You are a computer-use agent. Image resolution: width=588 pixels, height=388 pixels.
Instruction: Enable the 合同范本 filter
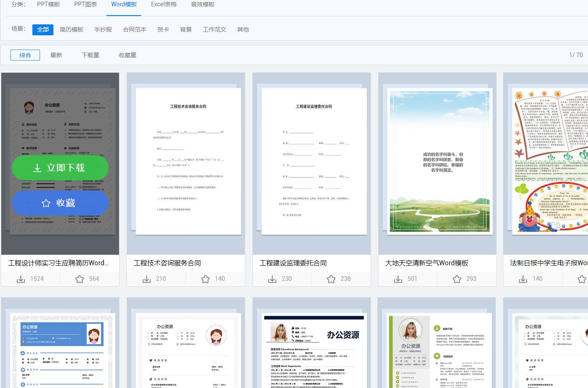[x=134, y=29]
